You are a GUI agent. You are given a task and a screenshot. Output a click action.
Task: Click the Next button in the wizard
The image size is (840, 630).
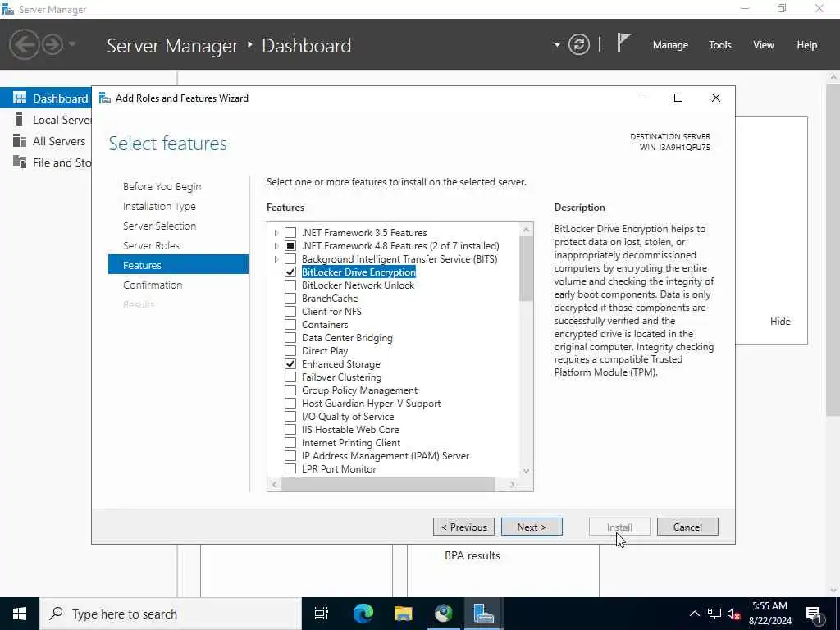tap(532, 527)
